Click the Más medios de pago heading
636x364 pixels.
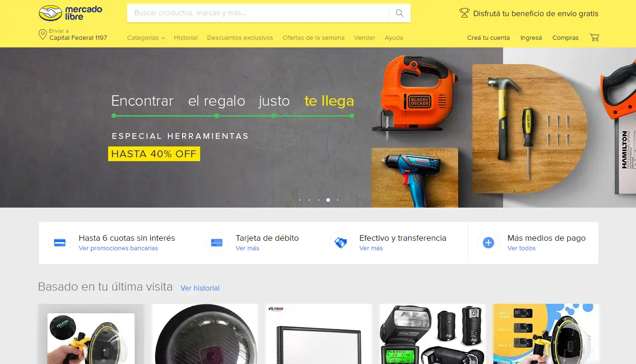pos(546,238)
